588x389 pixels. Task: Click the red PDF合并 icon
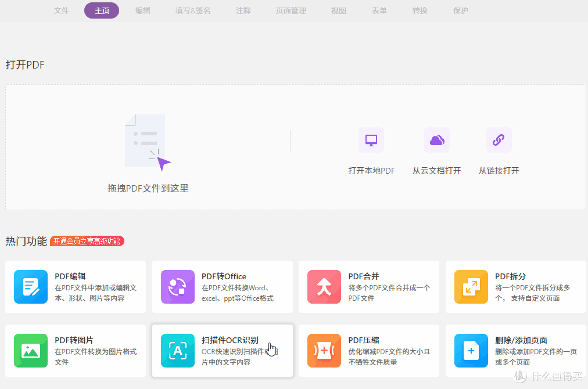[324, 287]
